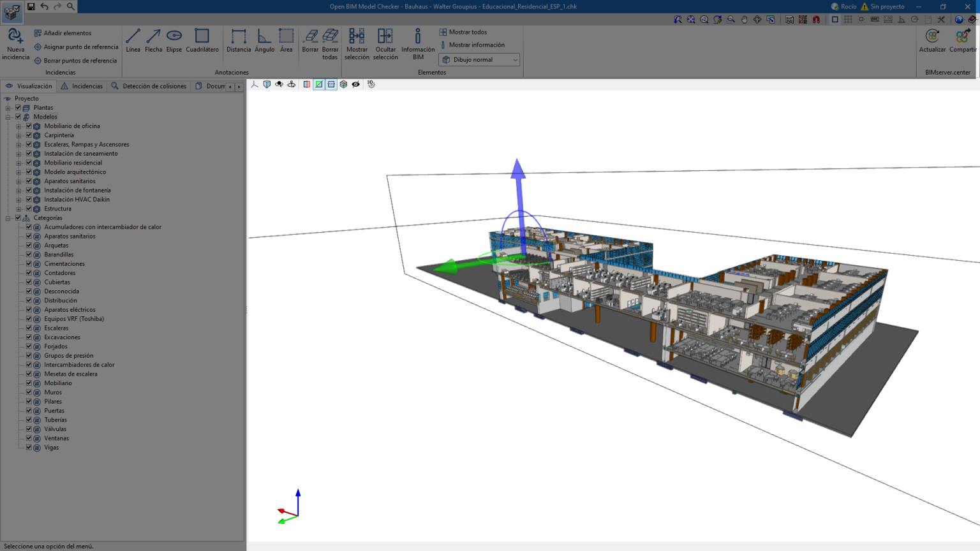Select the Cuadrilátero annotation tool
Screen dimensions: 980x551
click(202, 41)
